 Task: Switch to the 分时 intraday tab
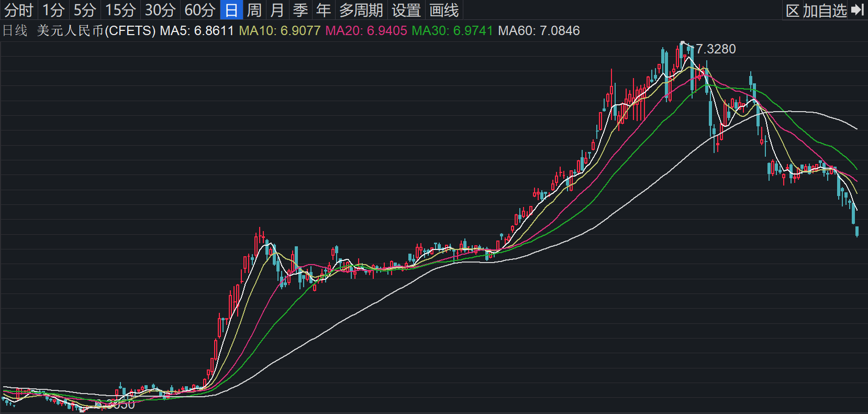click(x=19, y=10)
